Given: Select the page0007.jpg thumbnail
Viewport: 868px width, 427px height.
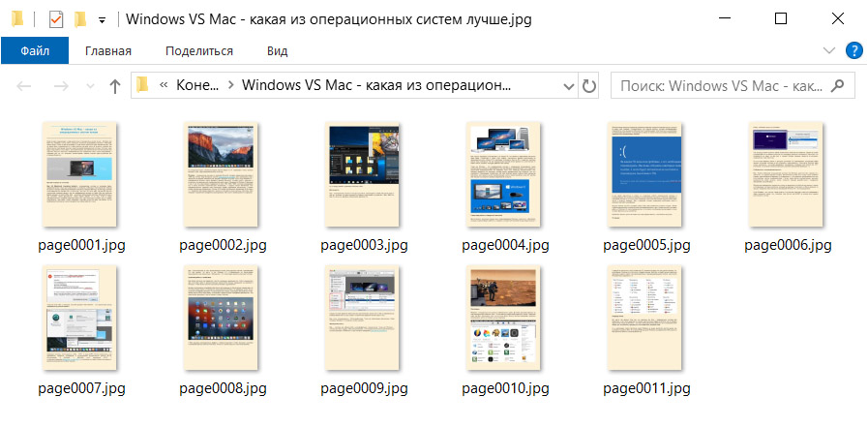Looking at the screenshot, I should click(79, 318).
